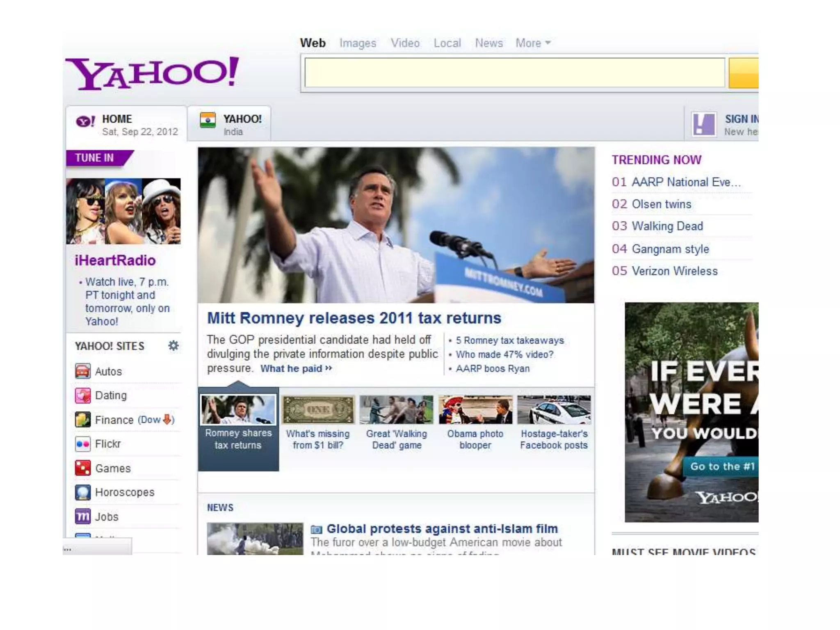Select the News search tab
The height and width of the screenshot is (630, 840).
pos(488,43)
